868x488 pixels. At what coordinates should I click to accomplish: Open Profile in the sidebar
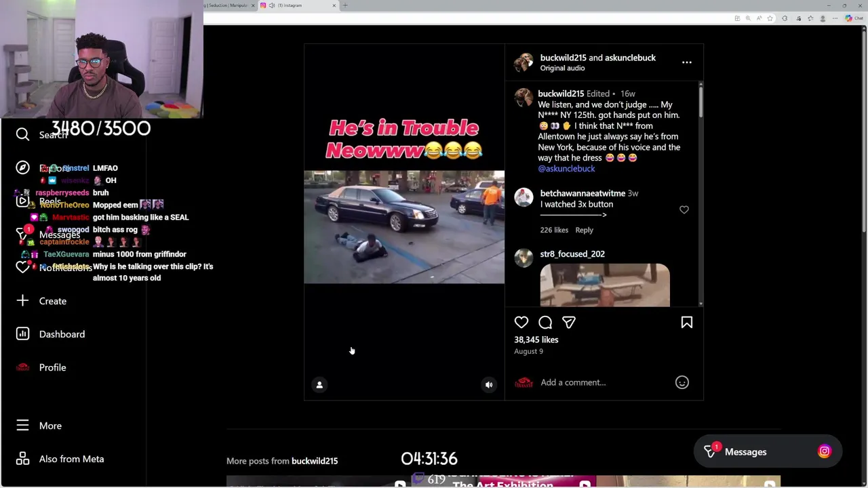pos(41,367)
